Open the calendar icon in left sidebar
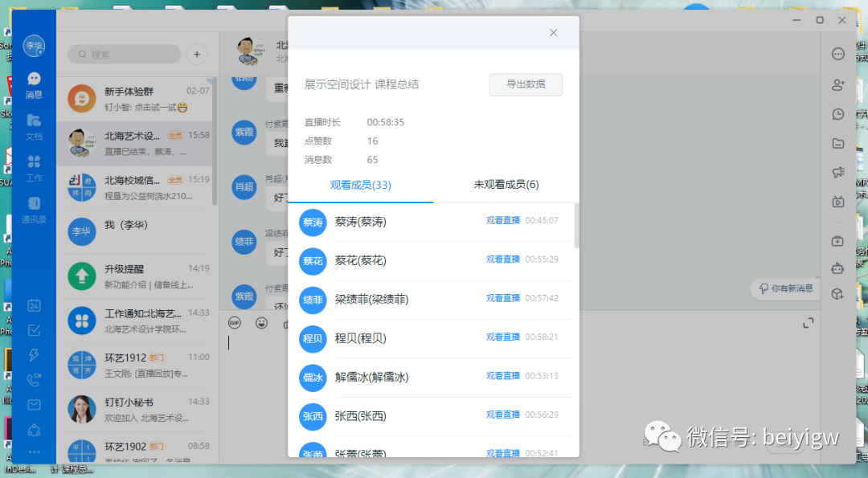The height and width of the screenshot is (478, 868). point(34,305)
